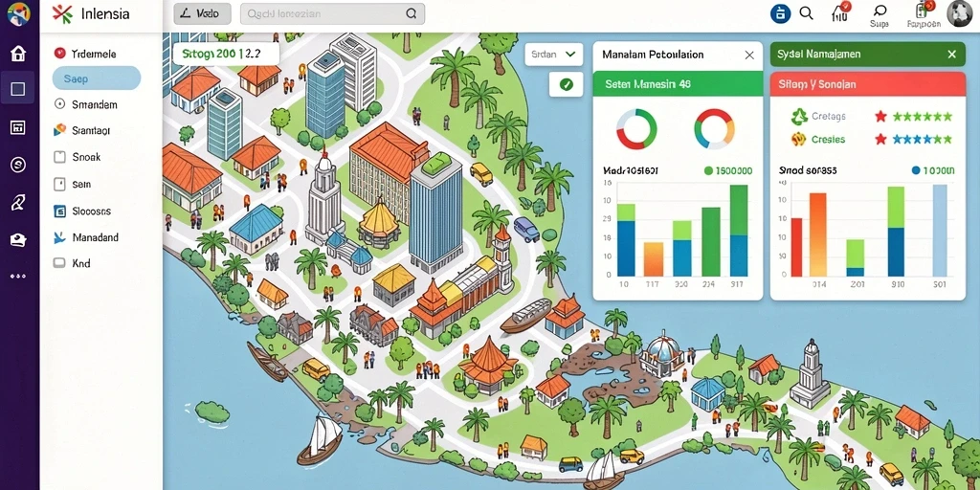Click the magnifier icon inside the search field

411,13
